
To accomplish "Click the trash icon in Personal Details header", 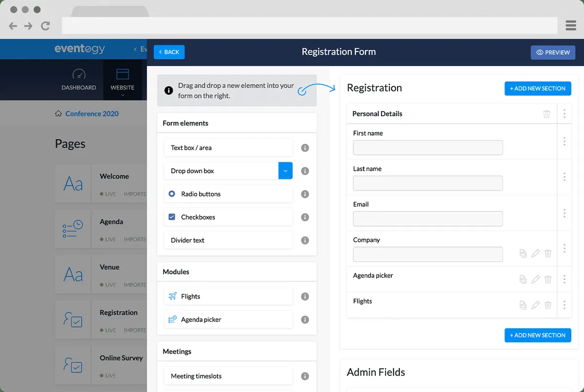I will click(x=547, y=114).
